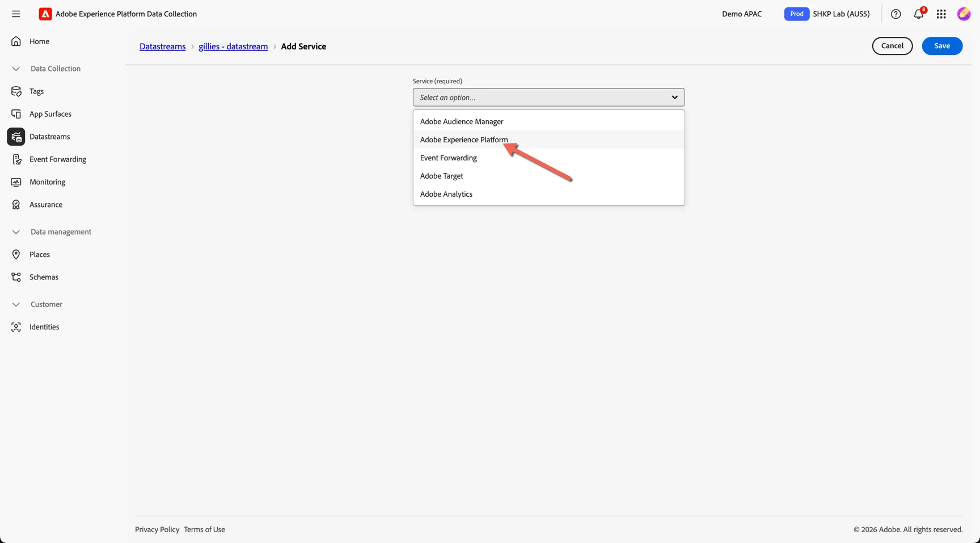The height and width of the screenshot is (543, 980).
Task: Click the Adobe logo icon
Action: (45, 14)
